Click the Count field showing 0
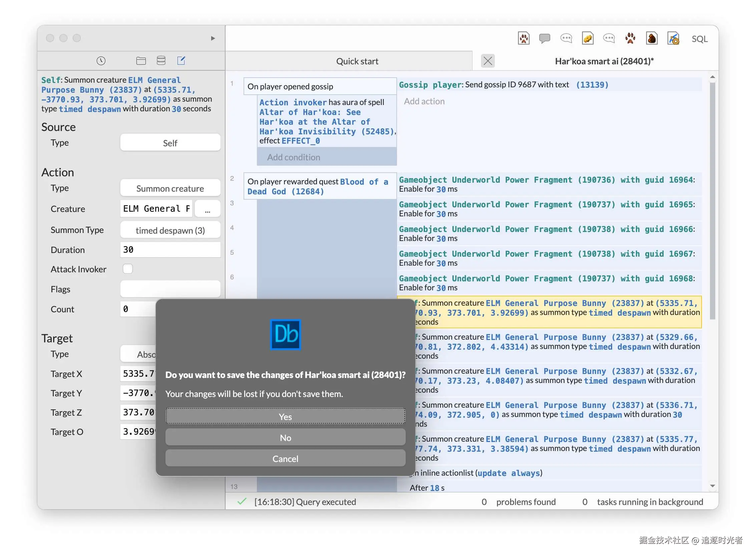 tap(138, 309)
